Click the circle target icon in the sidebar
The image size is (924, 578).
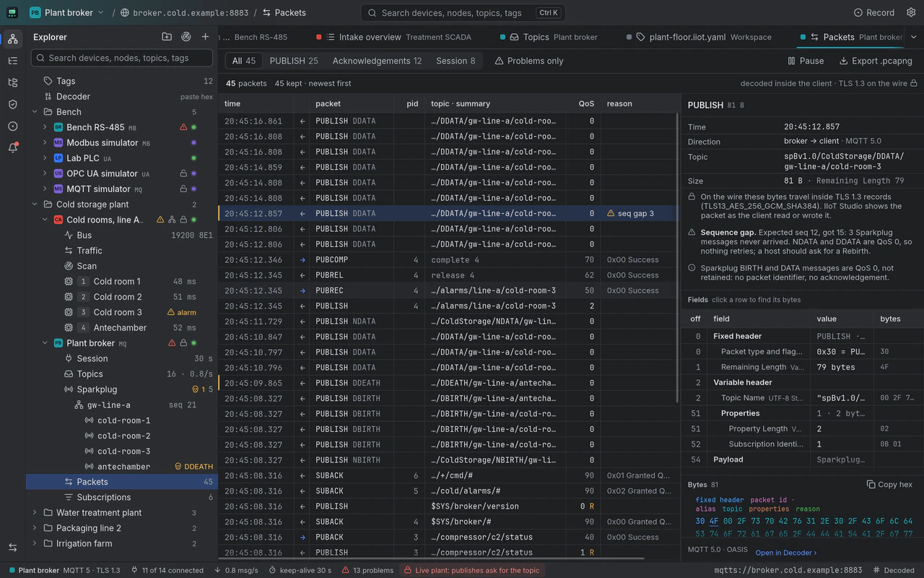[12, 126]
